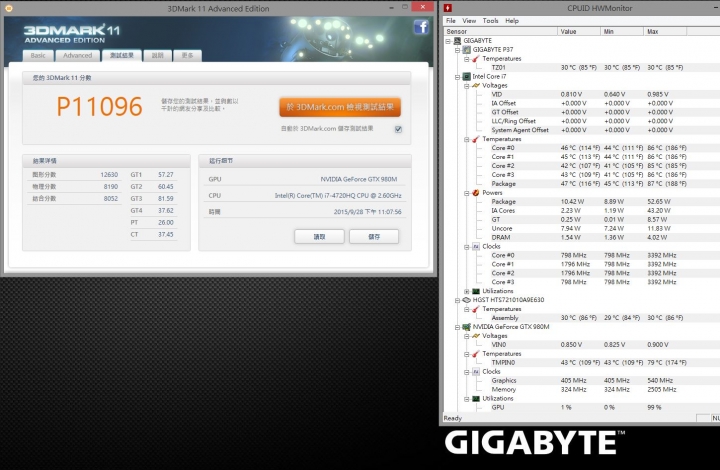The width and height of the screenshot is (720, 470).
Task: Click the HGST hard drive icon
Action: 467,300
